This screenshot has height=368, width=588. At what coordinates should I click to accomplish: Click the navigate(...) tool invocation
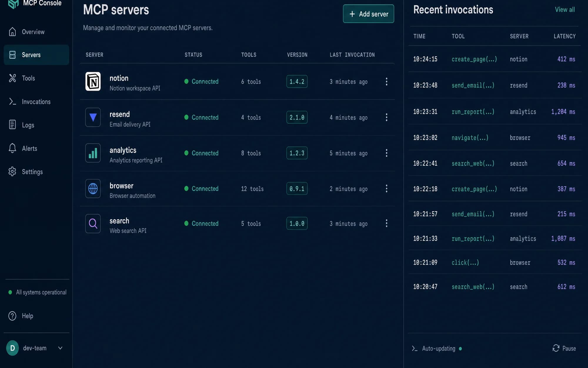coord(470,138)
